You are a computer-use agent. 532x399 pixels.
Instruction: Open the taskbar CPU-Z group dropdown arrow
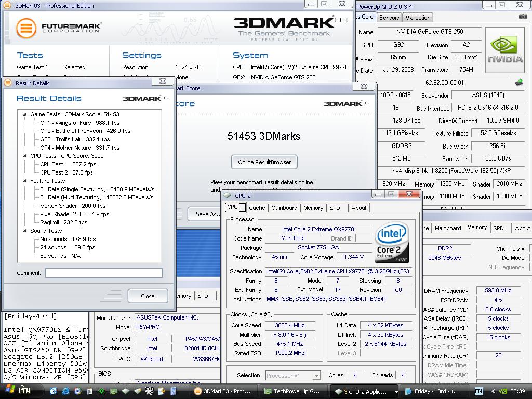click(x=396, y=392)
